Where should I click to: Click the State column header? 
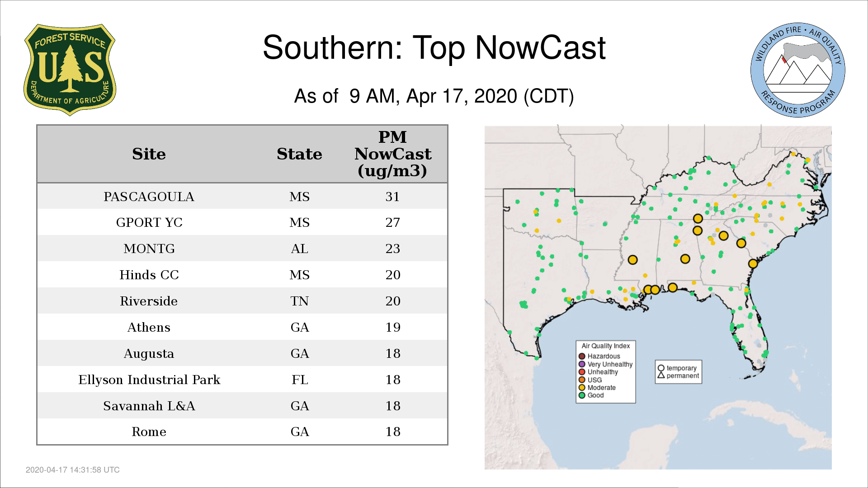(x=299, y=154)
